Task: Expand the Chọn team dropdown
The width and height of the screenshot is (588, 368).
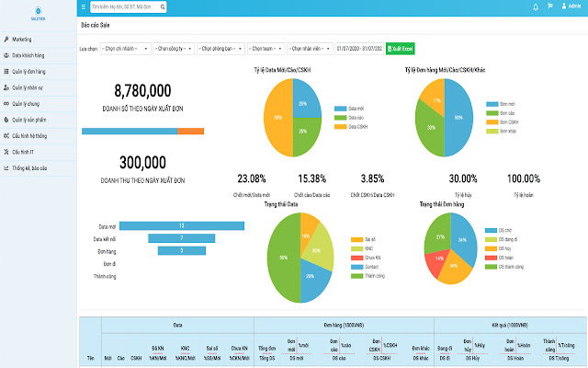Action: (266, 49)
